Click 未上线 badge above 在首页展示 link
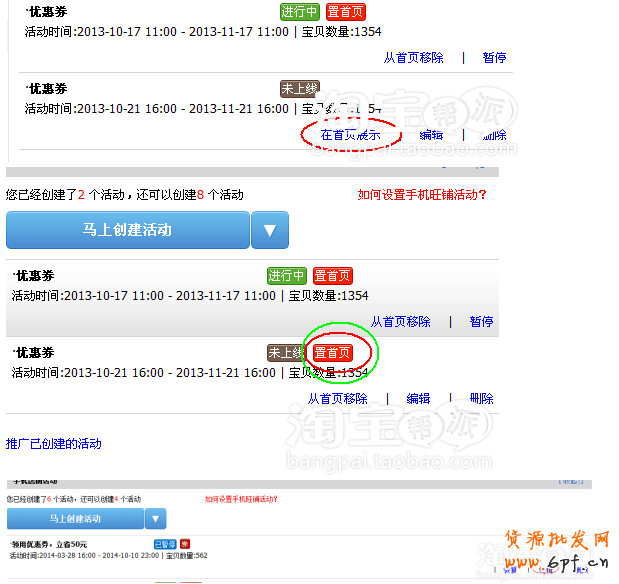 tap(298, 89)
